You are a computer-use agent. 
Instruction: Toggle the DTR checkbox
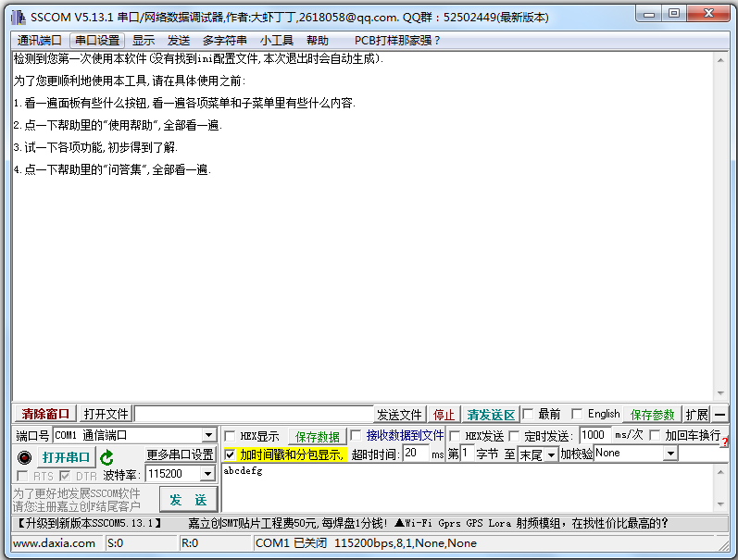point(65,476)
